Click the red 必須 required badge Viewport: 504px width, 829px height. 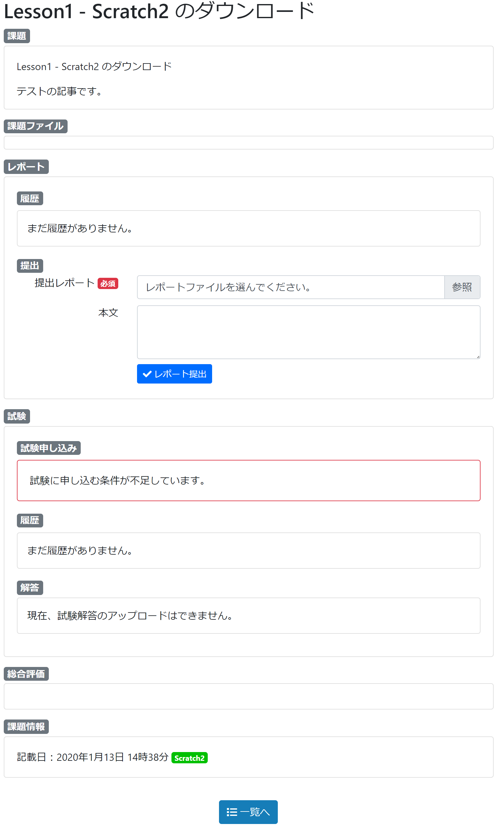[108, 284]
